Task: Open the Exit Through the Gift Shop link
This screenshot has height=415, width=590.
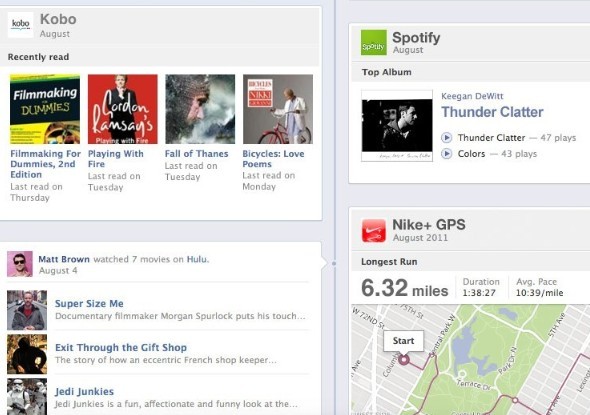Action: click(x=121, y=347)
